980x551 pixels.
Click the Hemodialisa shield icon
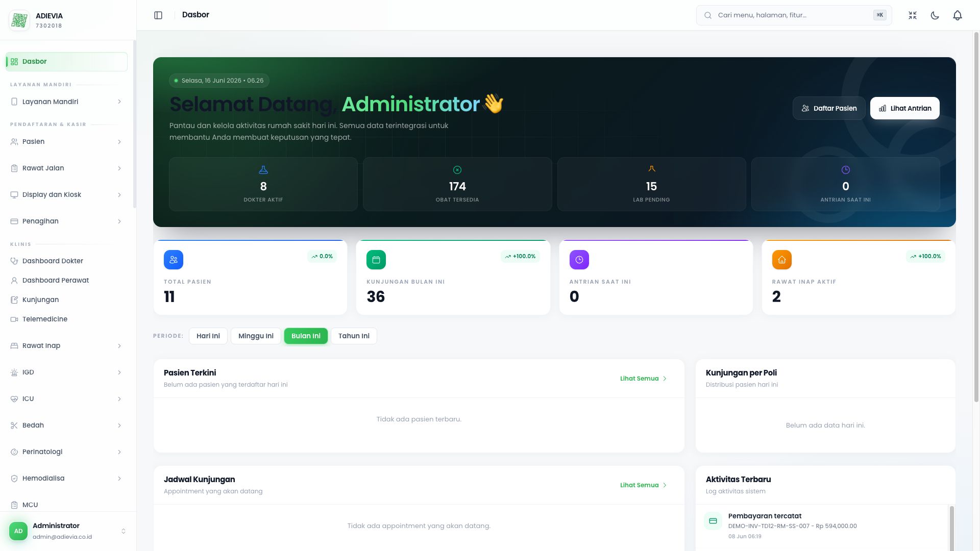14,479
